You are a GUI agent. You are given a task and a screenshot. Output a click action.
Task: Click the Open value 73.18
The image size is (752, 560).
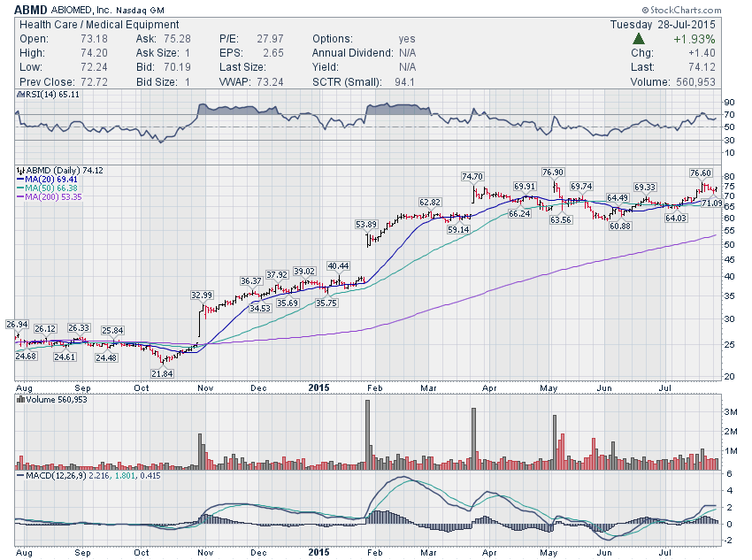(x=94, y=39)
